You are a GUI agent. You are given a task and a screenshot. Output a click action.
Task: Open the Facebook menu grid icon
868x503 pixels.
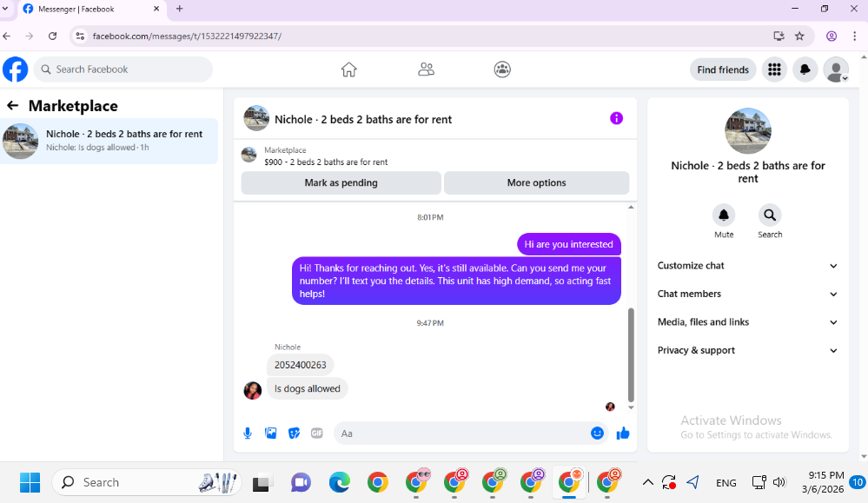point(774,69)
